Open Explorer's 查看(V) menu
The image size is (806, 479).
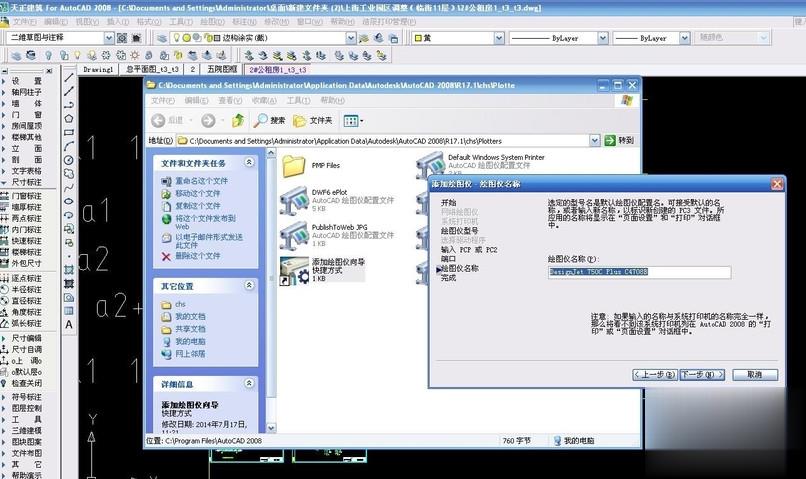pos(230,100)
